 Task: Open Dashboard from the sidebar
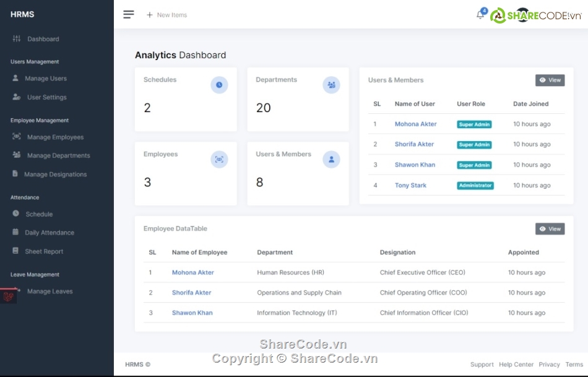(x=43, y=39)
